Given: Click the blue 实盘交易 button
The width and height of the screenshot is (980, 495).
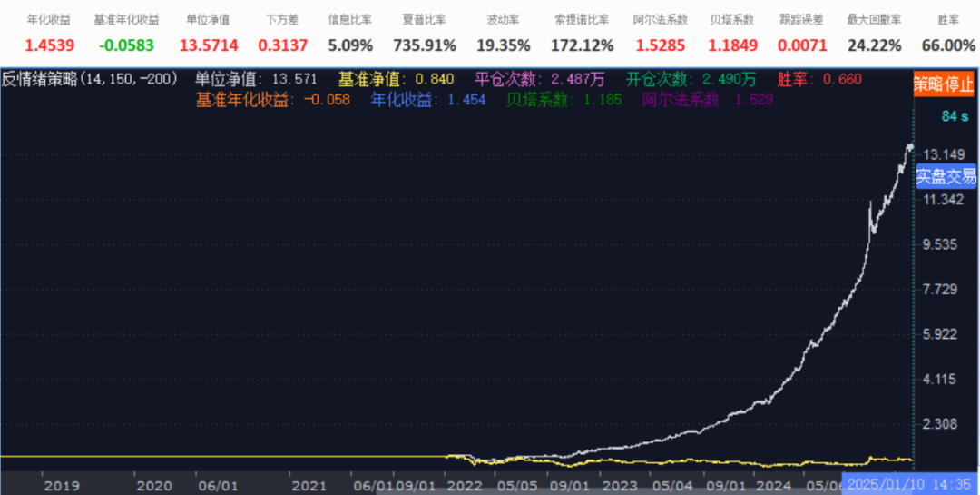Looking at the screenshot, I should (946, 176).
